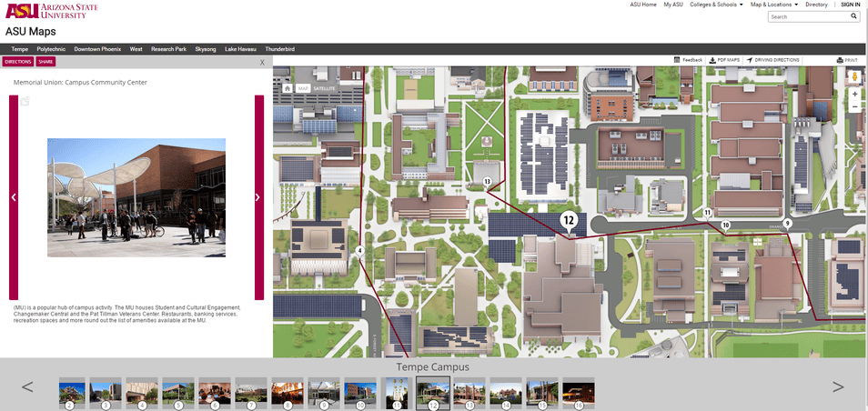Open the West campus tab
The image size is (868, 411).
[x=136, y=49]
